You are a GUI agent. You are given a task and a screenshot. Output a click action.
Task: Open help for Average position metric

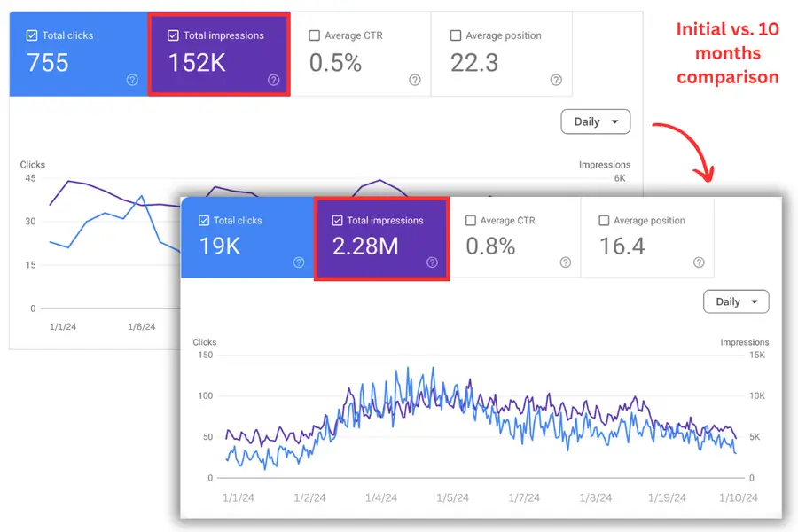pos(556,81)
